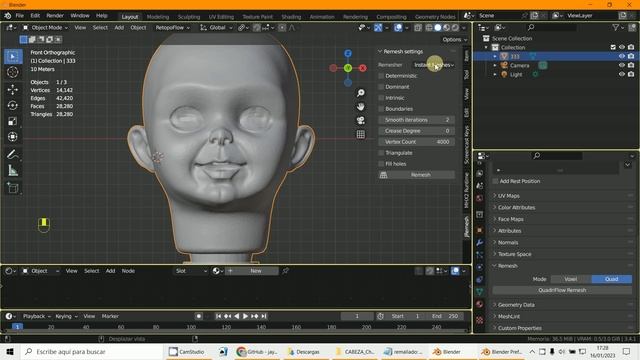Viewport: 640px width, 360px height.
Task: Select the Rotate tool
Action: (x=13, y=105)
